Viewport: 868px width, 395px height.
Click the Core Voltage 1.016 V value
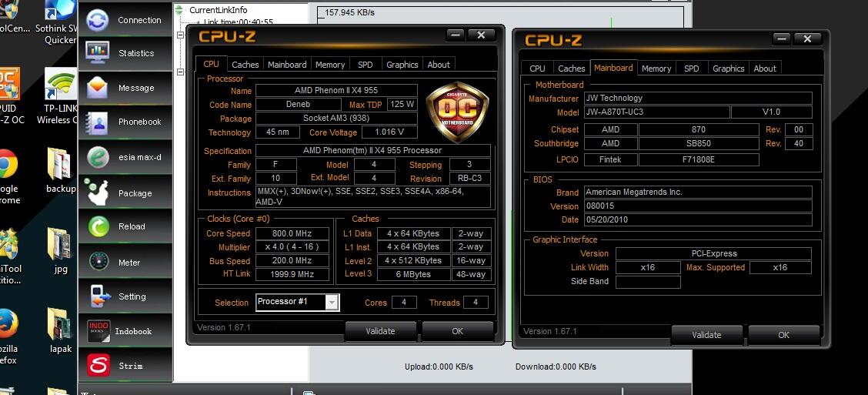pyautogui.click(x=389, y=132)
